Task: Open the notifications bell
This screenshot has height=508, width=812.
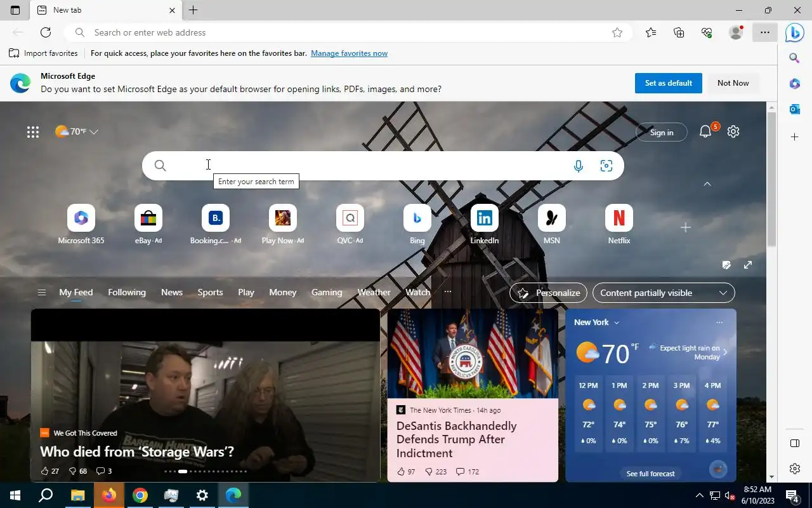Action: [x=705, y=131]
